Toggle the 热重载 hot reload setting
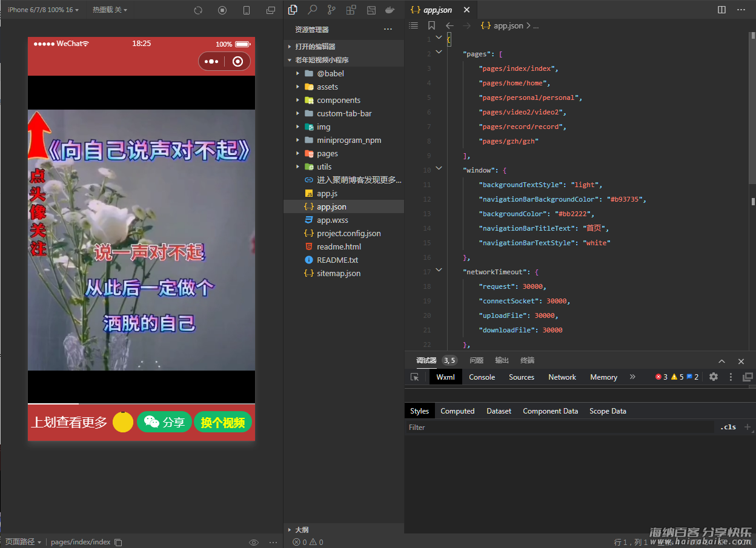756x548 pixels. [x=109, y=10]
